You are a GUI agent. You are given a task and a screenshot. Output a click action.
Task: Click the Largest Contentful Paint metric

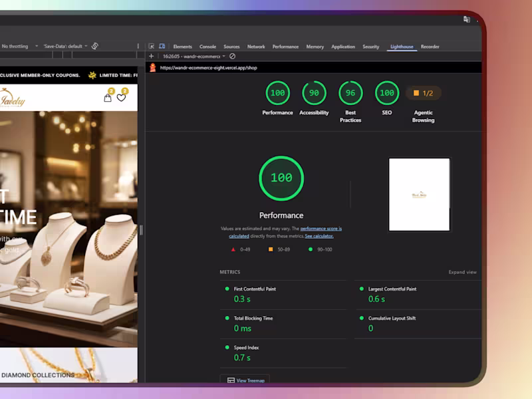pyautogui.click(x=418, y=294)
